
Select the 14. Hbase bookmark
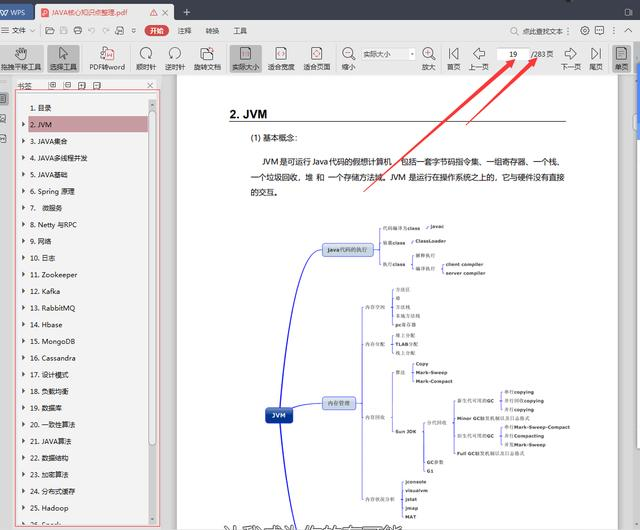tap(46, 325)
